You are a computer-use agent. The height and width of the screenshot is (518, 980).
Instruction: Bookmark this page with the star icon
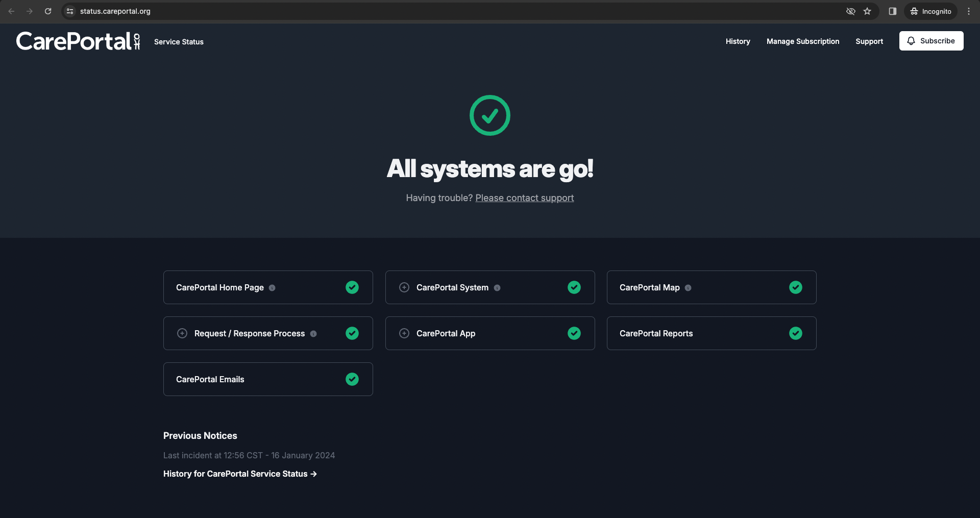[867, 11]
